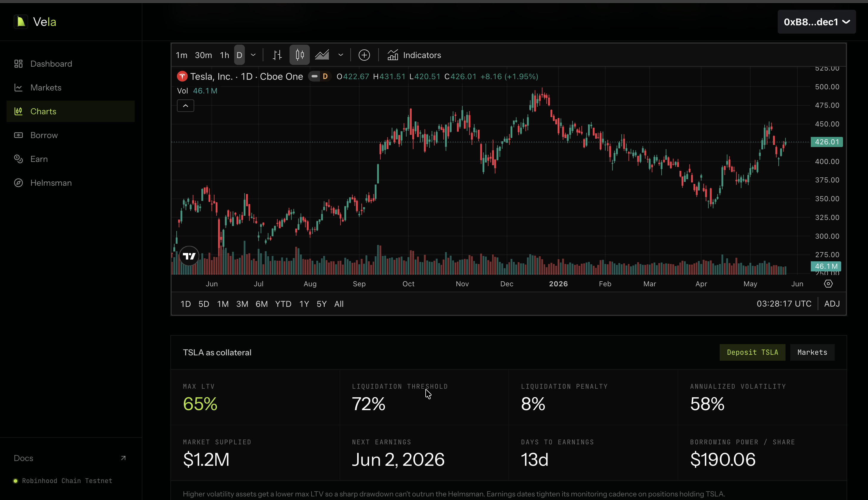Click the $190.06 borrowing power value
This screenshot has height=500, width=868.
coord(723,460)
